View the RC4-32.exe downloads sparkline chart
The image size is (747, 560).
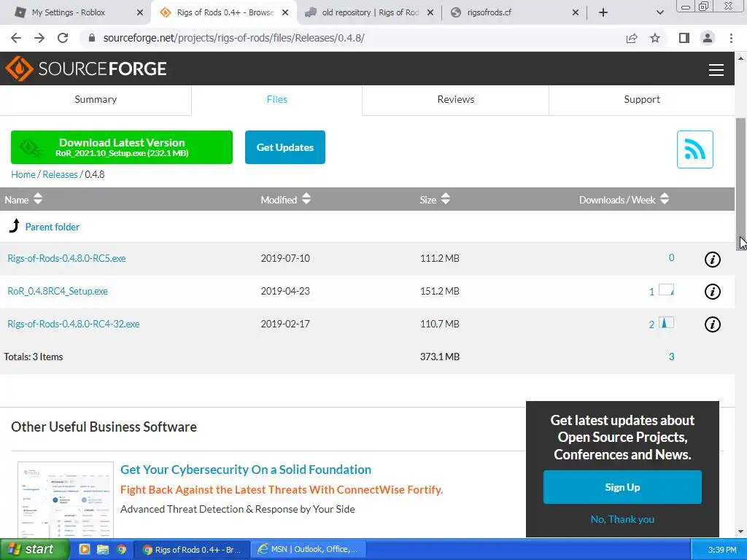click(667, 322)
